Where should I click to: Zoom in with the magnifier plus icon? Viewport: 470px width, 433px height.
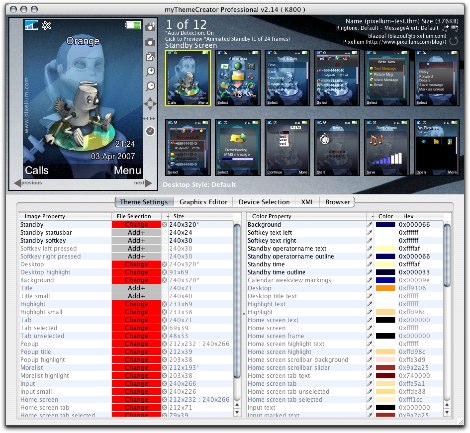[x=150, y=72]
